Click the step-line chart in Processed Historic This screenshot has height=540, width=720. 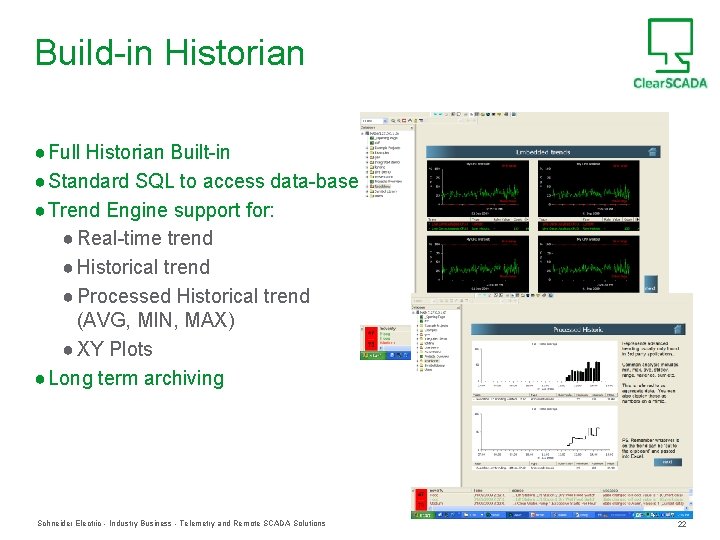(x=545, y=433)
